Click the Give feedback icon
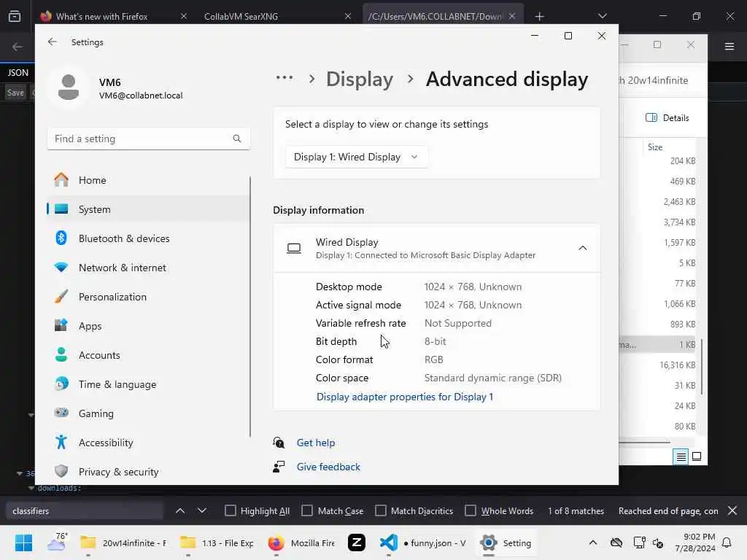 [279, 467]
